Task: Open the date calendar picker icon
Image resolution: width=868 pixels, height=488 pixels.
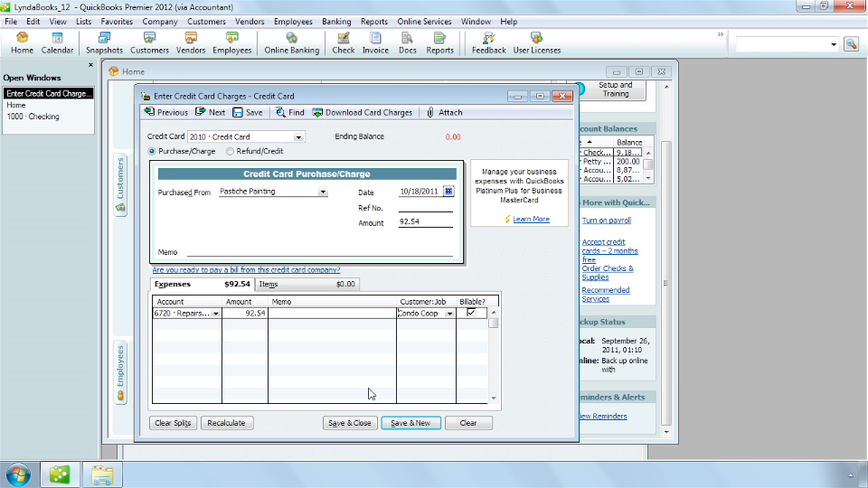Action: tap(448, 192)
